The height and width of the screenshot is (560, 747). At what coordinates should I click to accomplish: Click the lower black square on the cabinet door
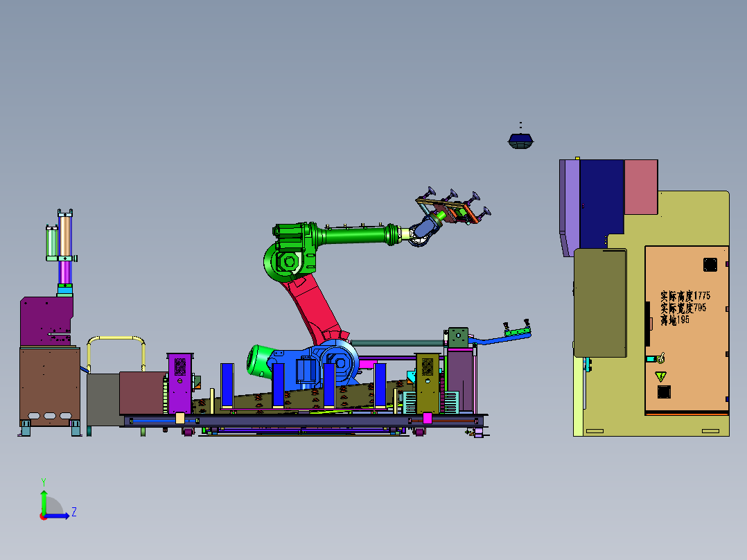tap(664, 392)
